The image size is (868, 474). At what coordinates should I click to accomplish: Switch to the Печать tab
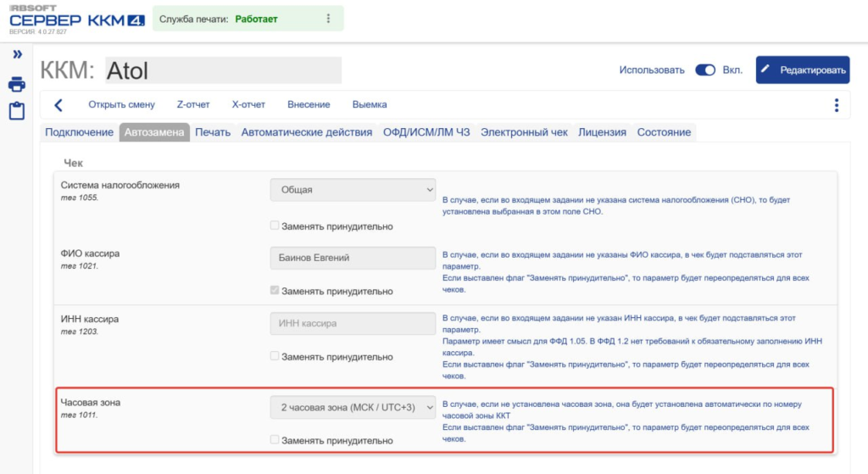click(x=213, y=132)
